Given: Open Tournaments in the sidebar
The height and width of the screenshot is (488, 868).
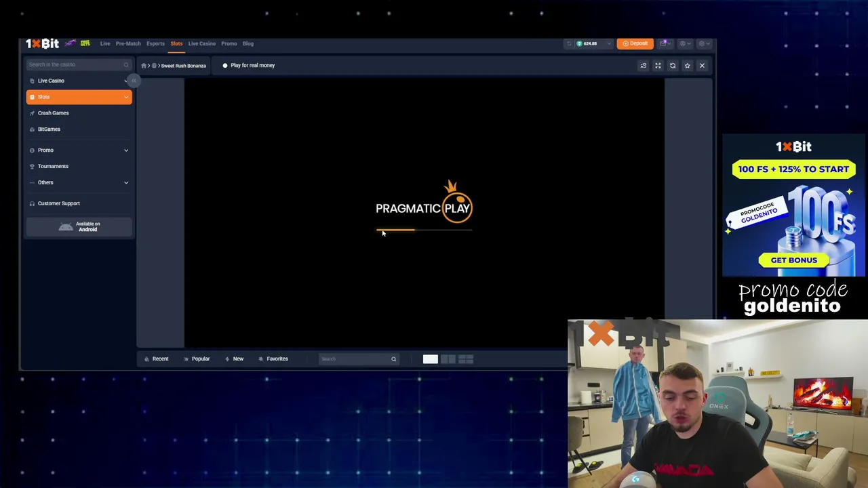Looking at the screenshot, I should click(53, 166).
